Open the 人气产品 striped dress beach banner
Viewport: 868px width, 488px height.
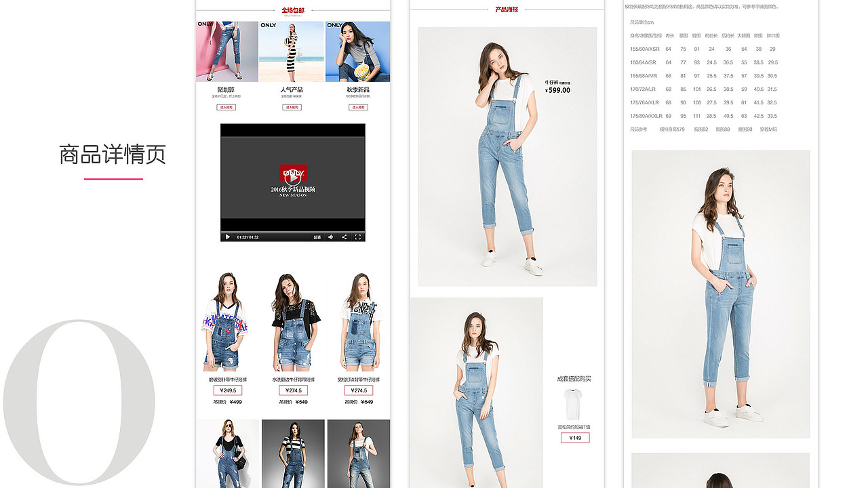(292, 52)
